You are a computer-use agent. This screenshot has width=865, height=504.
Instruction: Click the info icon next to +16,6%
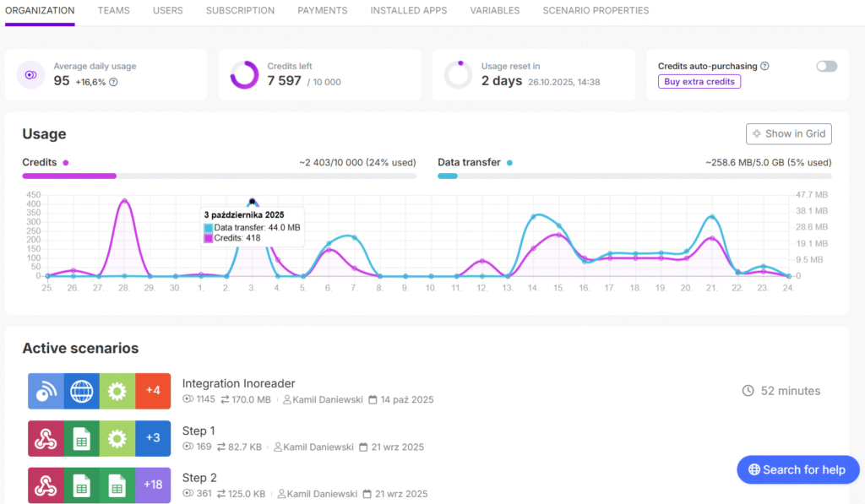coord(113,82)
